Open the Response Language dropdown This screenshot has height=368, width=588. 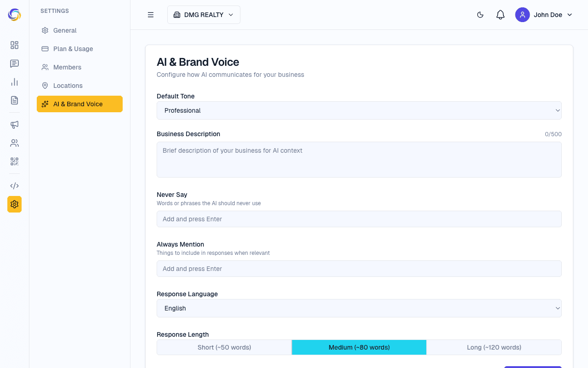coord(359,308)
